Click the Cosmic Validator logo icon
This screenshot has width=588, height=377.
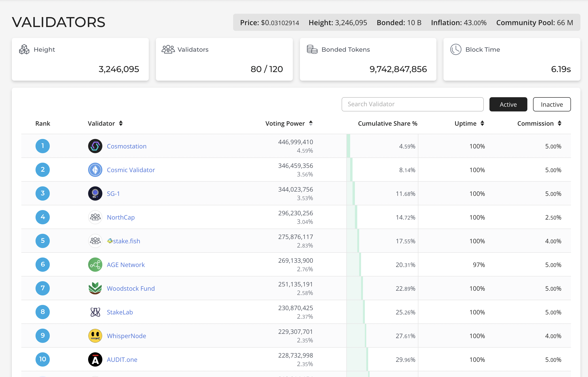pos(95,170)
